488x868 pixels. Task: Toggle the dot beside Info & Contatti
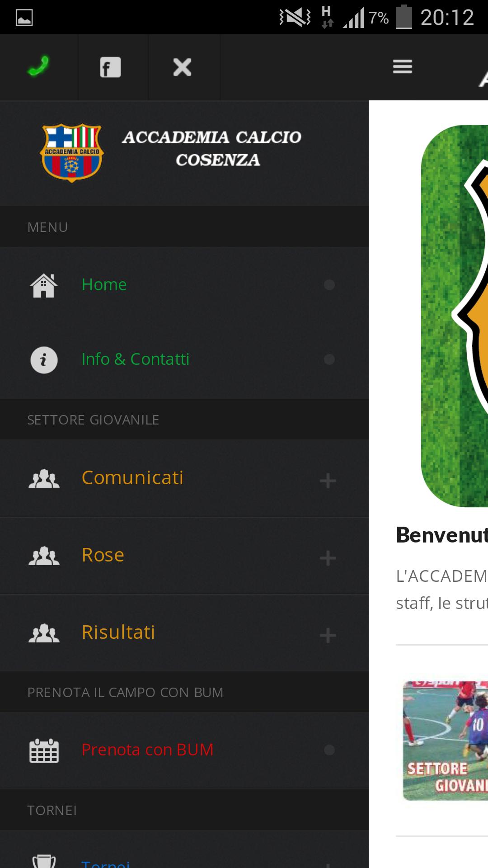(x=329, y=360)
